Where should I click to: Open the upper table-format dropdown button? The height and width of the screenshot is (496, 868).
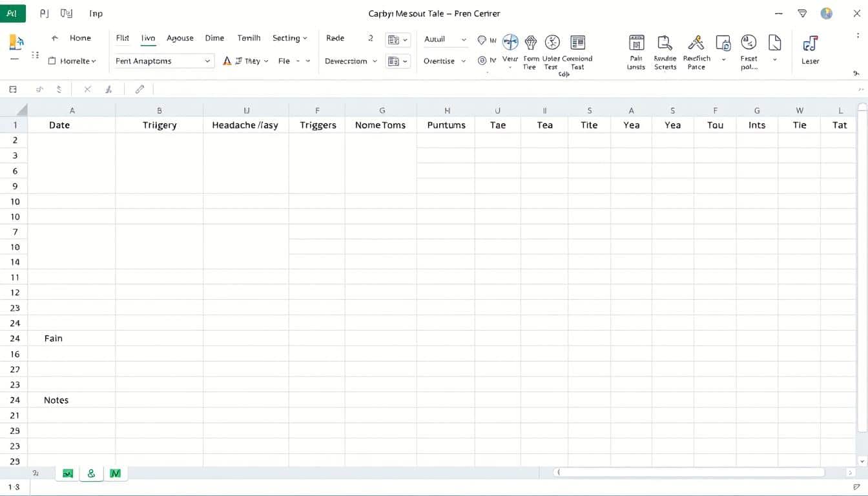[x=398, y=40]
